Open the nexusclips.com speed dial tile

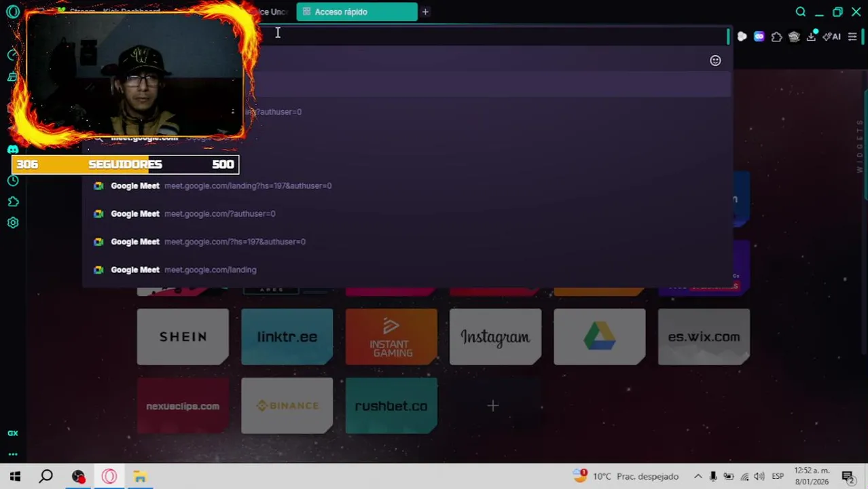pos(183,406)
